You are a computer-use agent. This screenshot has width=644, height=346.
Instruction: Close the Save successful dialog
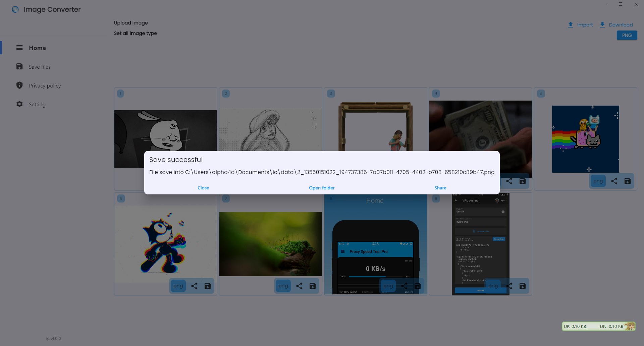point(203,188)
